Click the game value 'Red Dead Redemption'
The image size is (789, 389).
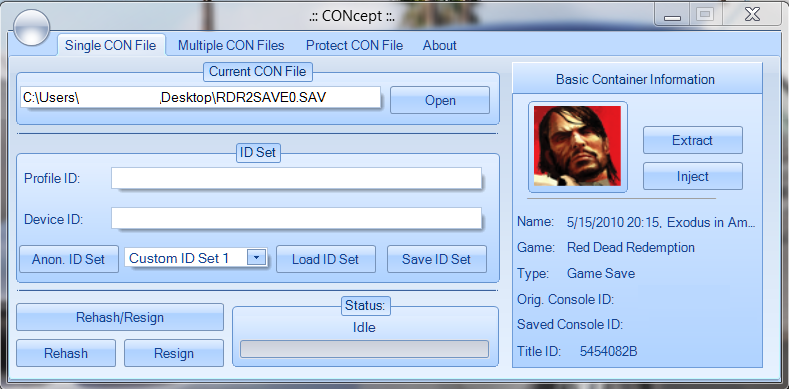point(630,248)
